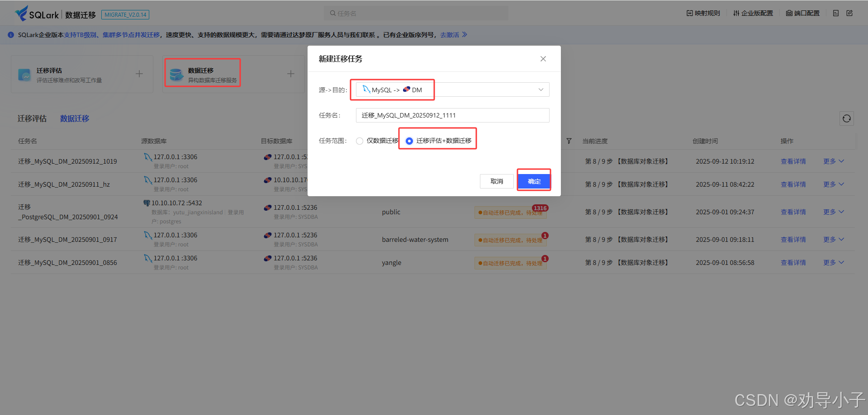The height and width of the screenshot is (415, 868).
Task: Add new 迁移评估 task with plus icon
Action: 139,74
